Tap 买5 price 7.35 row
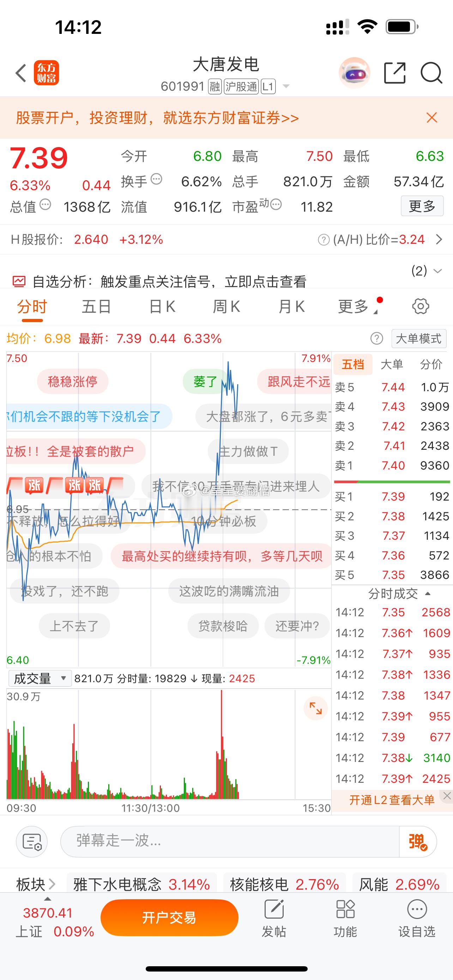Viewport: 453px width, 980px height. click(392, 575)
